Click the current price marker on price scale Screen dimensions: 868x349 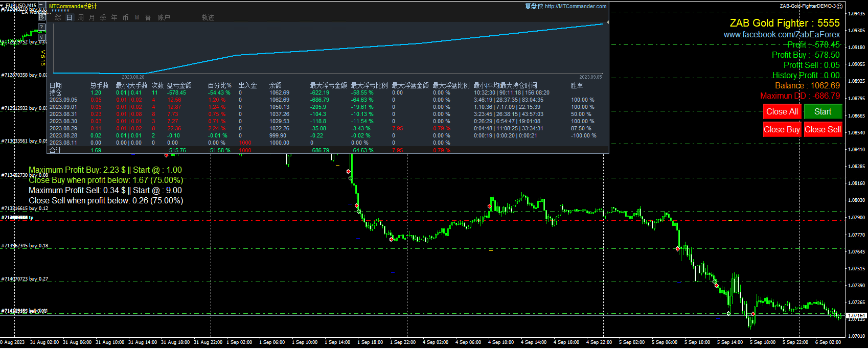tap(856, 316)
